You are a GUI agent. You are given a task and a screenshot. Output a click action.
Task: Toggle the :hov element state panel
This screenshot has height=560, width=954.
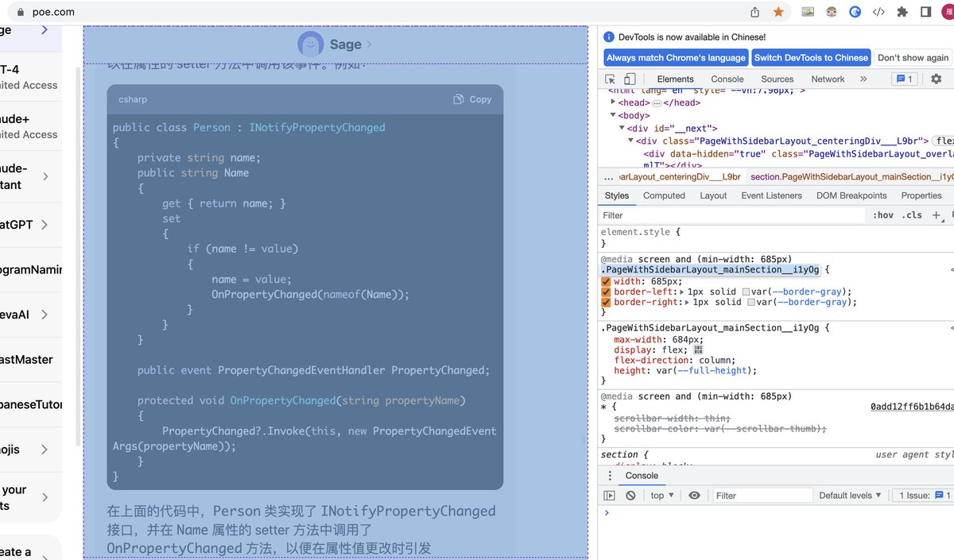[x=882, y=215]
